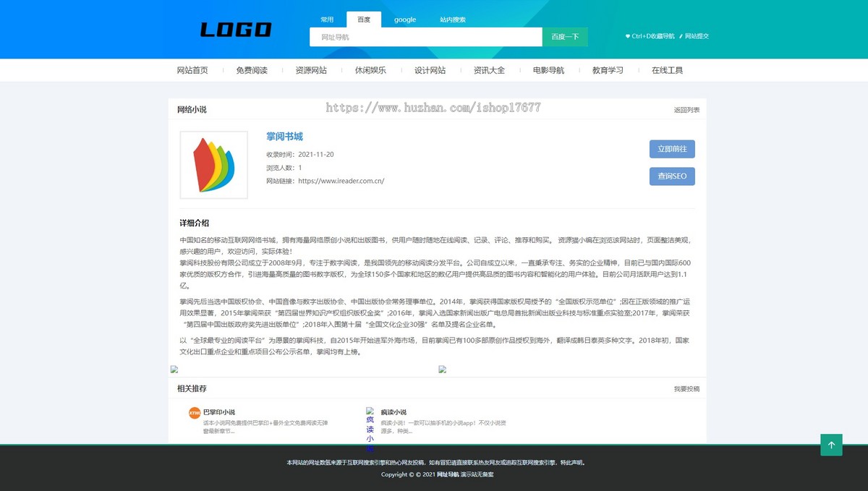868x491 pixels.
Task: Select the 常用 search tab
Action: point(328,20)
